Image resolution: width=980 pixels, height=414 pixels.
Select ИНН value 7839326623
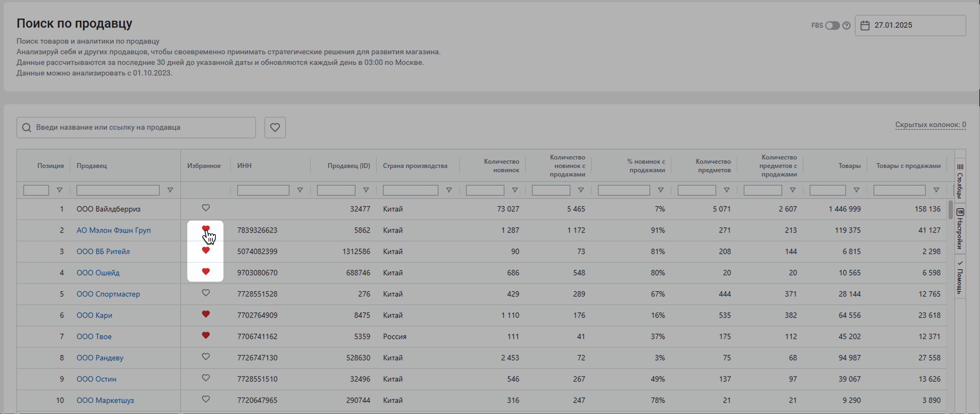pos(257,230)
